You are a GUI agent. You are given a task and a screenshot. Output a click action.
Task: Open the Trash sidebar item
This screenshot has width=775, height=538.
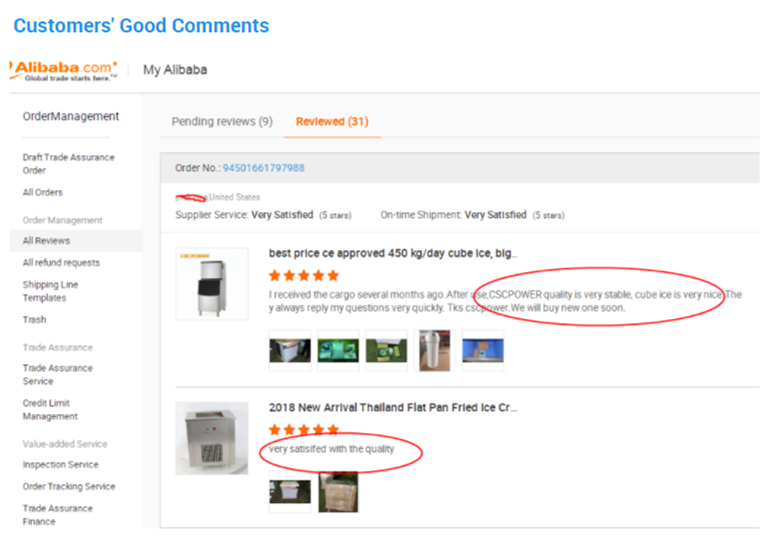pyautogui.click(x=34, y=319)
